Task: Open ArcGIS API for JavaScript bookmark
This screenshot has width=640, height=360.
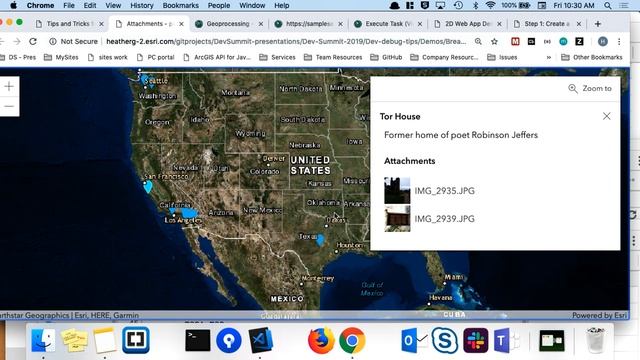Action: pyautogui.click(x=217, y=57)
